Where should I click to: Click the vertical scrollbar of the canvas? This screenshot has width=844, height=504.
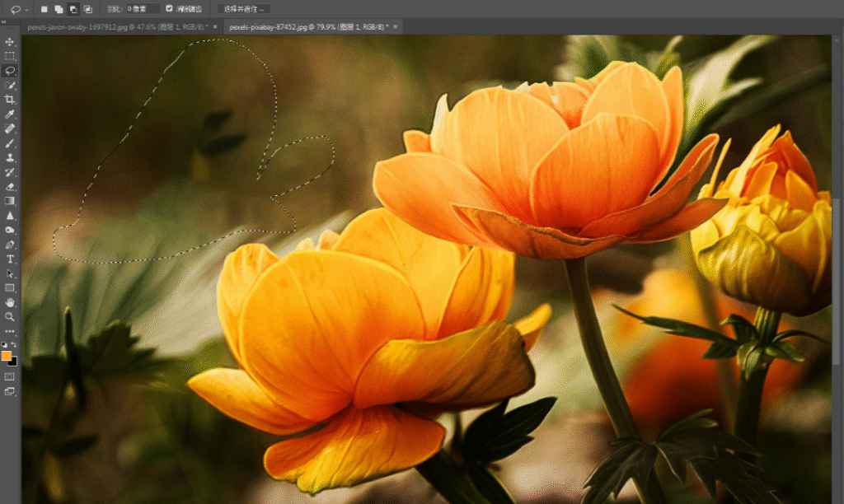pyautogui.click(x=836, y=282)
